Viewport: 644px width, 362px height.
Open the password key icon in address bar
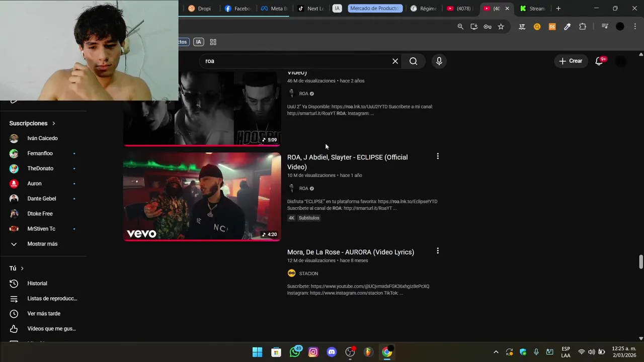point(488,27)
